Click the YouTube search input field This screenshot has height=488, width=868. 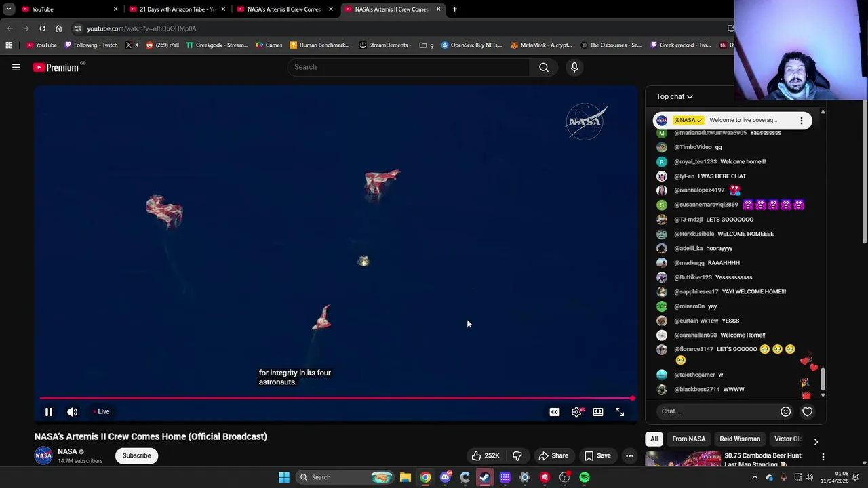[408, 67]
